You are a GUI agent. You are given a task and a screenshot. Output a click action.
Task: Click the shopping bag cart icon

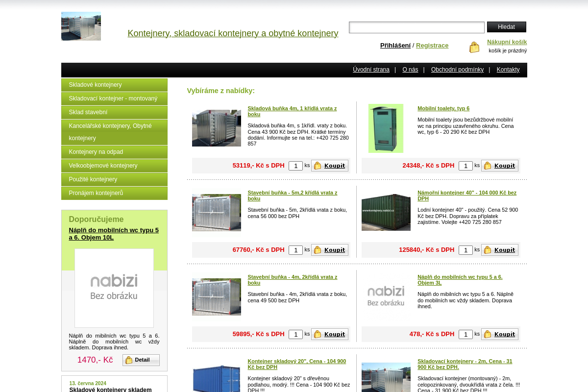point(474,47)
